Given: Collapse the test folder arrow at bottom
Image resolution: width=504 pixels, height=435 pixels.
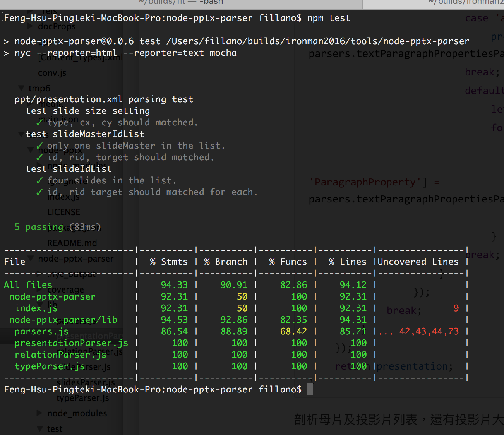Looking at the screenshot, I should tap(39, 429).
